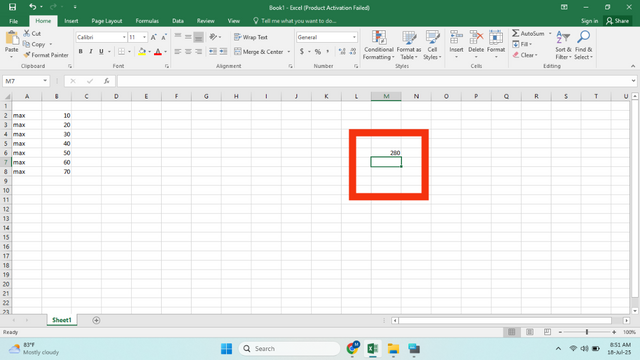Apply the fill color bucket
This screenshot has width=640, height=360.
[x=142, y=51]
